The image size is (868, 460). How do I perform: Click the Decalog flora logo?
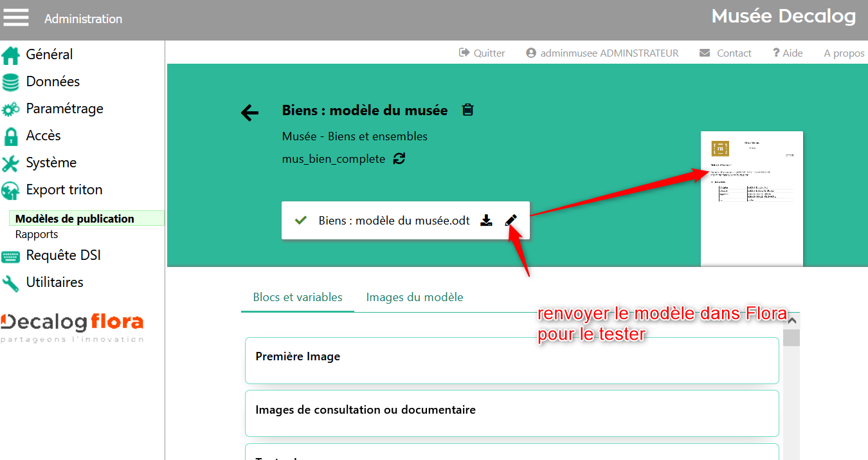click(x=72, y=327)
